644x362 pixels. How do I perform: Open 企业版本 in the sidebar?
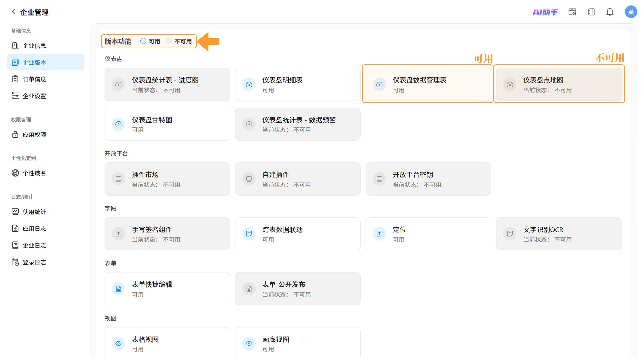tap(45, 62)
